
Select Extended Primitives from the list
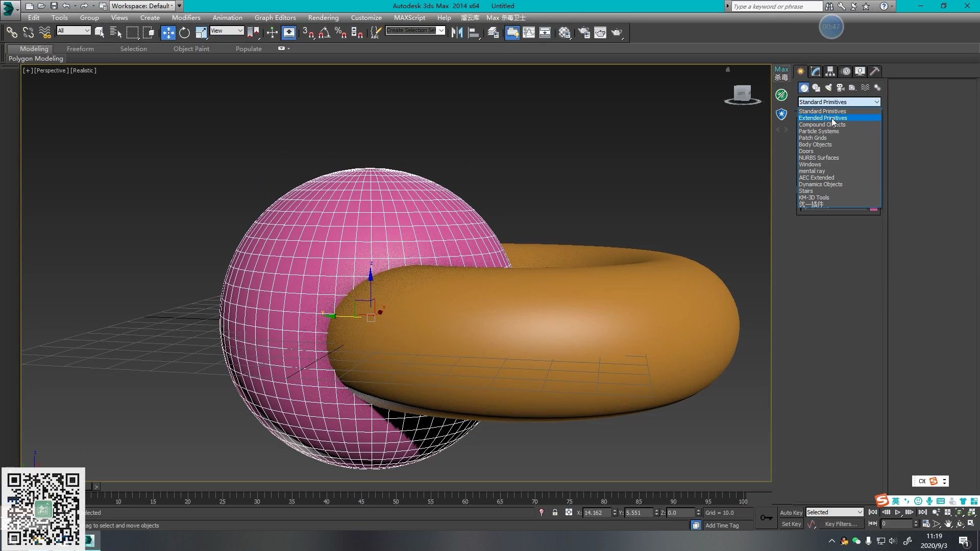(822, 118)
